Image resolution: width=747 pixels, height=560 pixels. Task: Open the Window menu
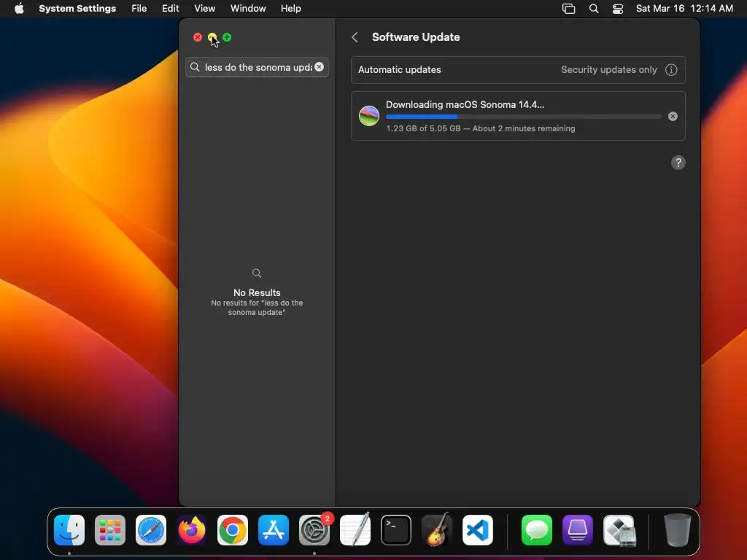(248, 9)
